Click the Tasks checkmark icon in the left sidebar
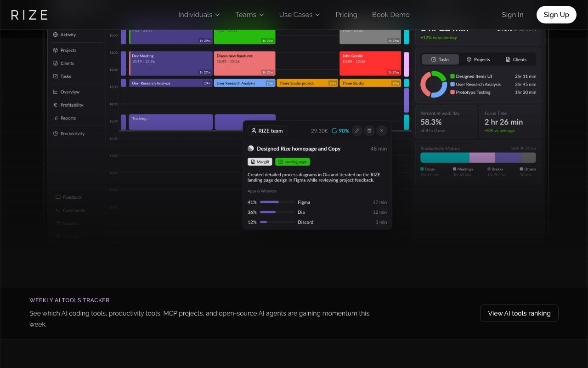 [x=56, y=76]
